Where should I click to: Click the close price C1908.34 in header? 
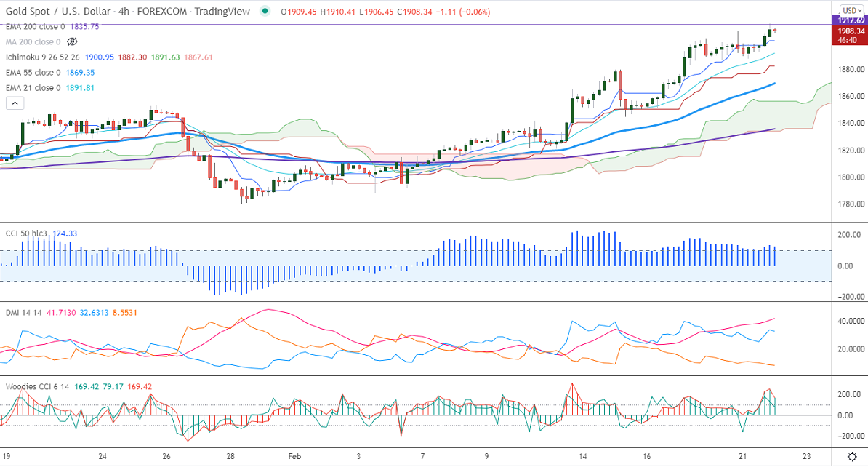coord(413,12)
